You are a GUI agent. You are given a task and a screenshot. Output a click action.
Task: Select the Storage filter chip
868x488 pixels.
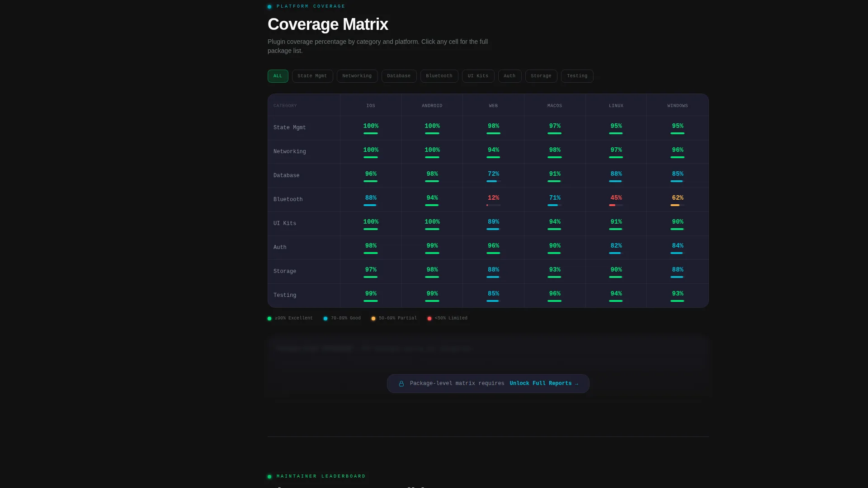coord(541,76)
